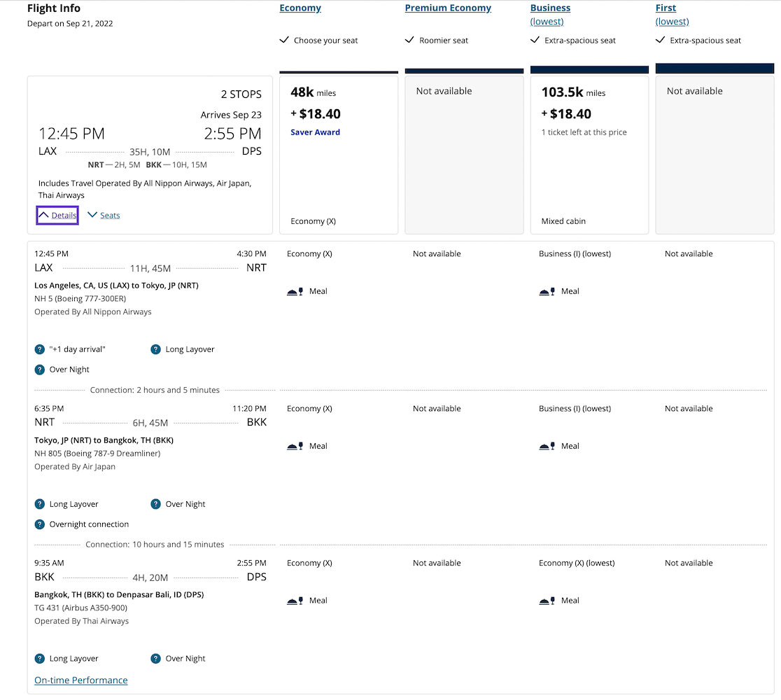Expand the Seats section
Image resolution: width=781 pixels, height=700 pixels.
coord(104,216)
